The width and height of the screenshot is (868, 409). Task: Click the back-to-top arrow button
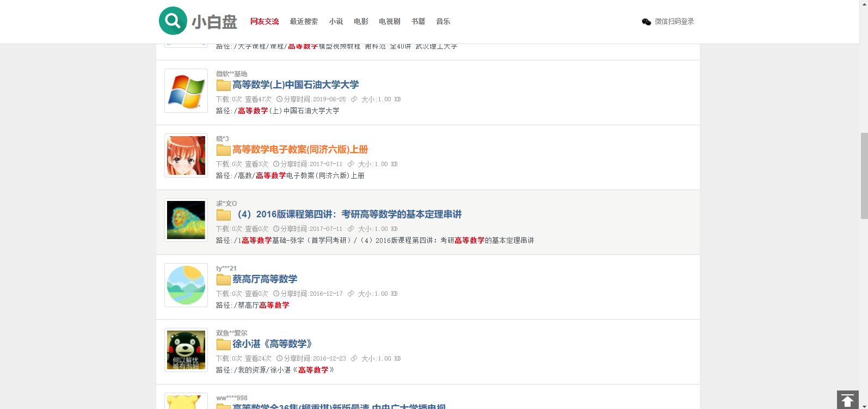(847, 400)
